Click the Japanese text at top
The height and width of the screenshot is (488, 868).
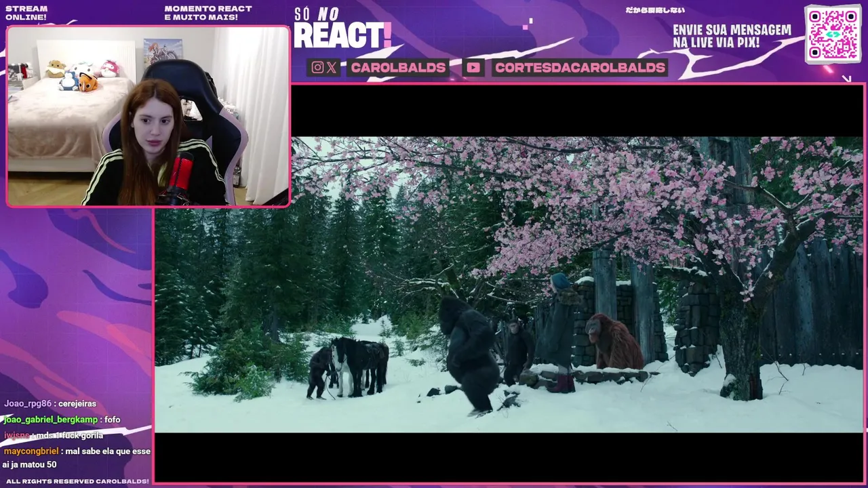tap(655, 10)
